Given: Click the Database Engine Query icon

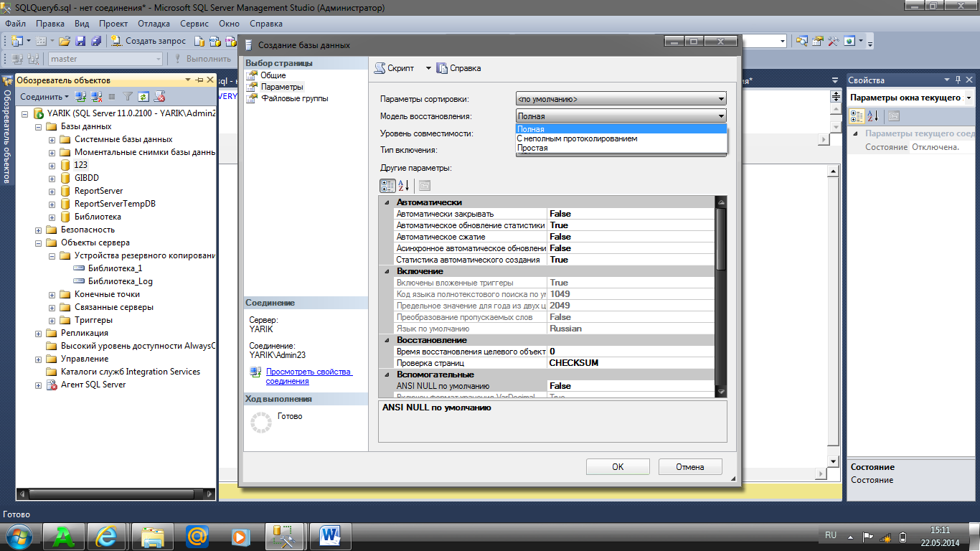Looking at the screenshot, I should coord(199,41).
